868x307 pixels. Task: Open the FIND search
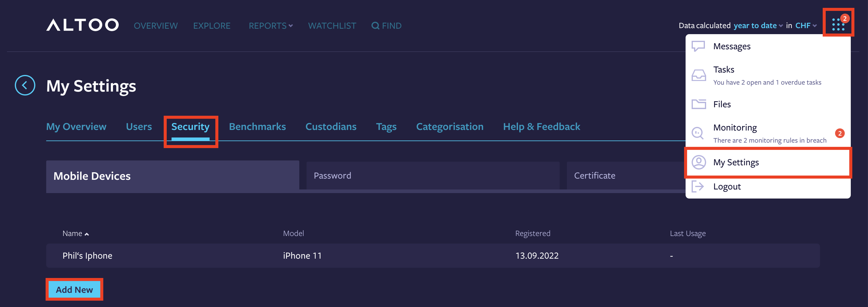click(386, 26)
